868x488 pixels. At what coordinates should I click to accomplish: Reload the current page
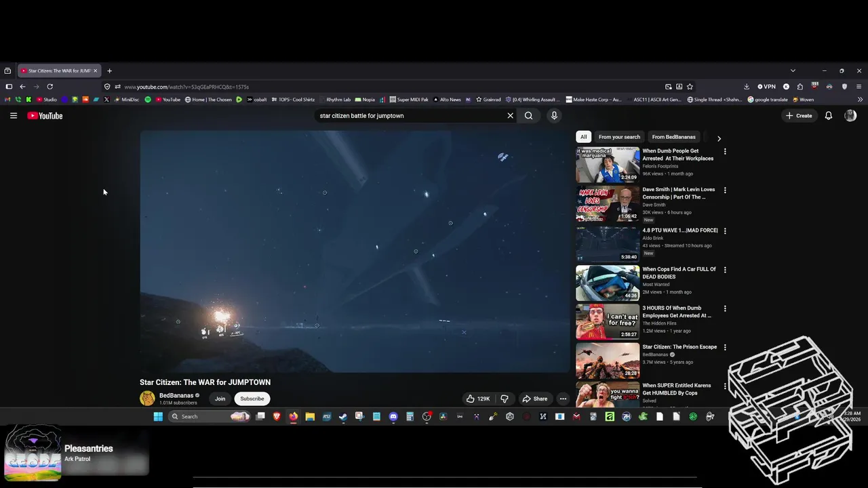pos(50,87)
